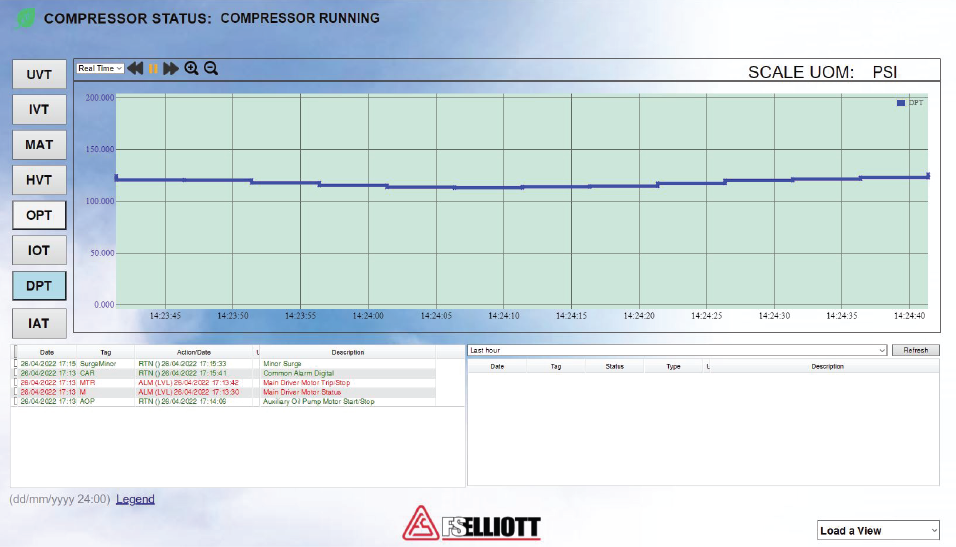
Task: Click the 'MTR' tag cell
Action: point(87,382)
